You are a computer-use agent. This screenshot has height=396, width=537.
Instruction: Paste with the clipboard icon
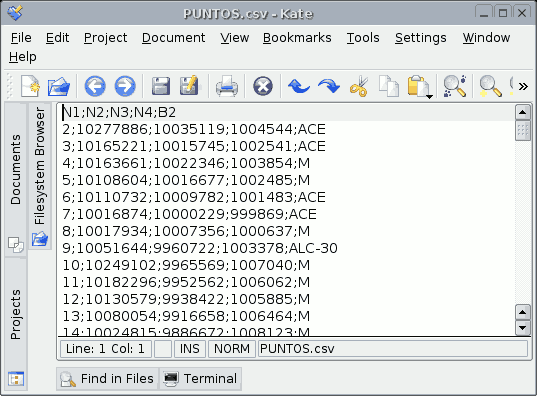tap(417, 86)
